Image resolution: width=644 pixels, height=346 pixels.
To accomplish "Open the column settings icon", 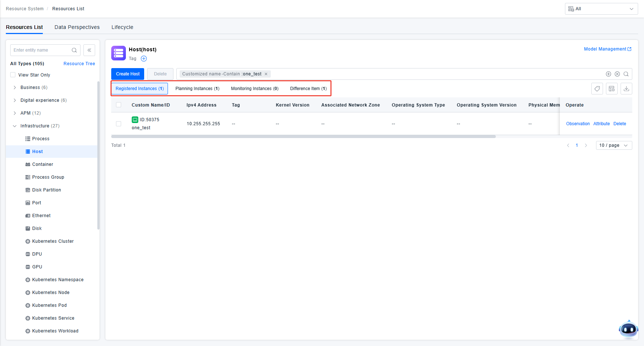I will (x=611, y=89).
